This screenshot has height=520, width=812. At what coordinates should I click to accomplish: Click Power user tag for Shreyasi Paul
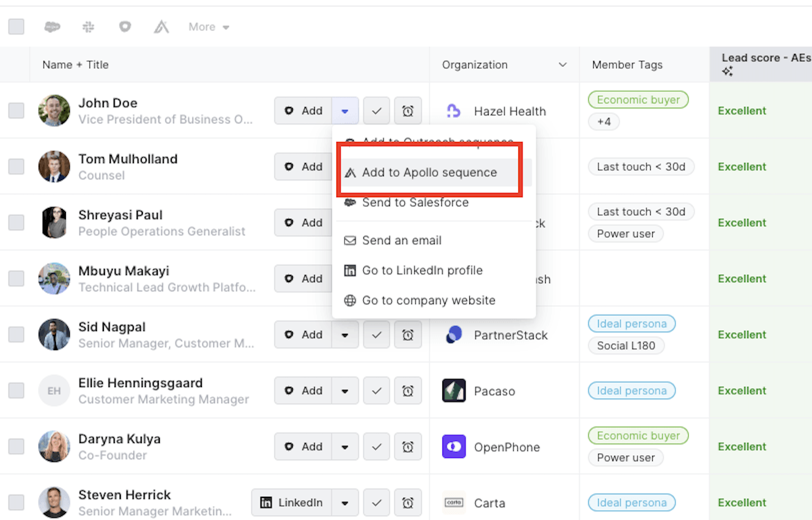point(626,234)
